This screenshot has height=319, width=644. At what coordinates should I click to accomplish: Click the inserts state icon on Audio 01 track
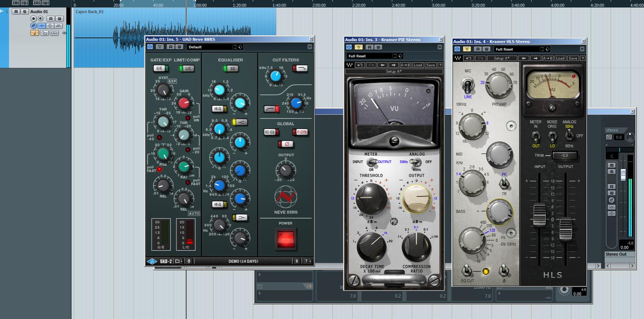click(x=42, y=25)
